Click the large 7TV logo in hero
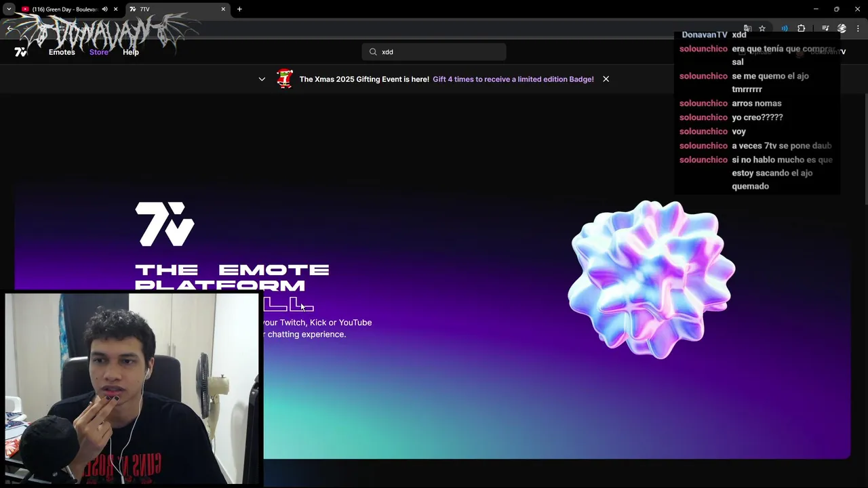The height and width of the screenshot is (488, 868). point(165,224)
